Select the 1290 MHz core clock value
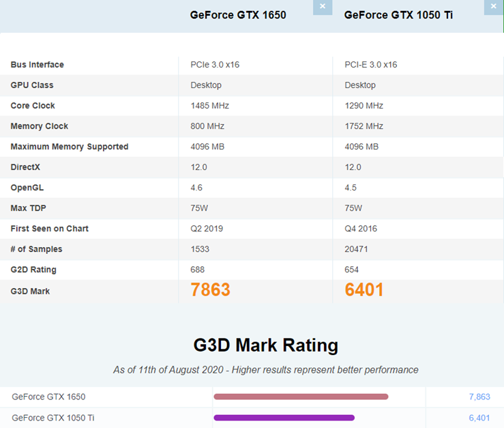Viewport: 504px width, 428px height. pos(364,106)
